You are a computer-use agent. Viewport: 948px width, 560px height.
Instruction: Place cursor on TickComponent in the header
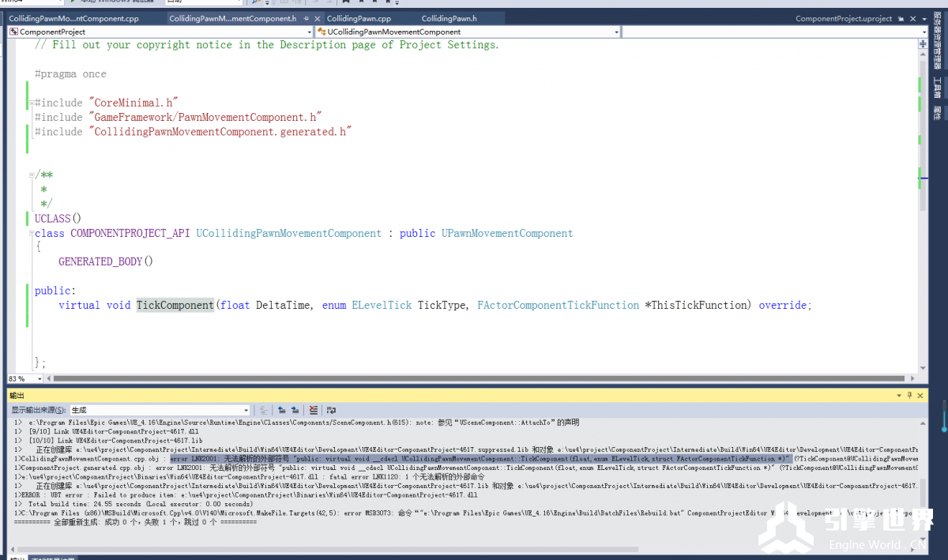tap(175, 305)
